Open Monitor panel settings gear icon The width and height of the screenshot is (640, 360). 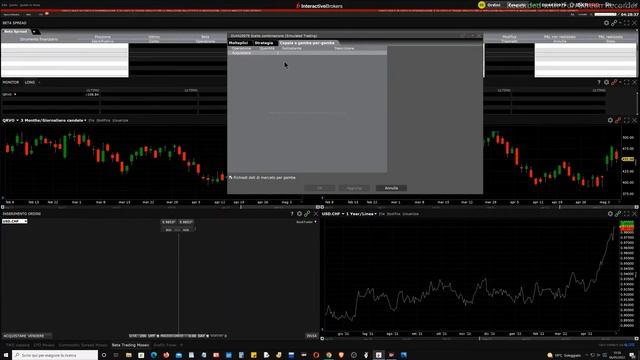tap(606, 82)
